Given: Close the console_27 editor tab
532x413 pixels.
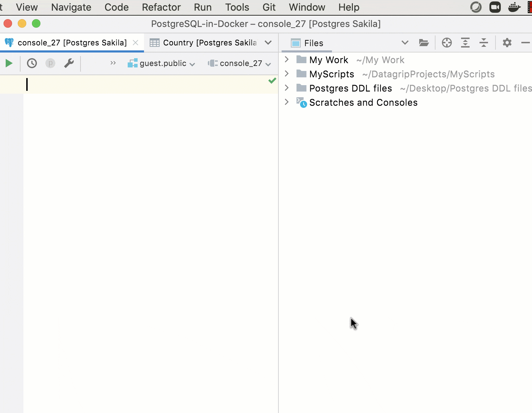Looking at the screenshot, I should (x=135, y=43).
